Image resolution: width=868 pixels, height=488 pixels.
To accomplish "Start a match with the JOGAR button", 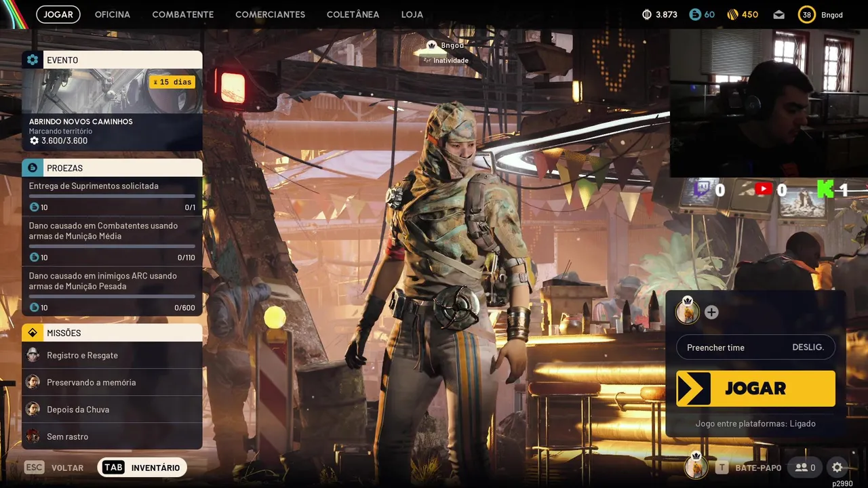I will pyautogui.click(x=755, y=388).
